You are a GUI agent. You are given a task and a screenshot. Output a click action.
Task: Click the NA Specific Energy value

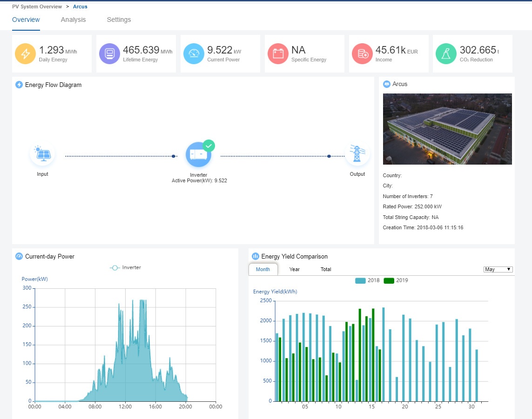[x=298, y=50]
